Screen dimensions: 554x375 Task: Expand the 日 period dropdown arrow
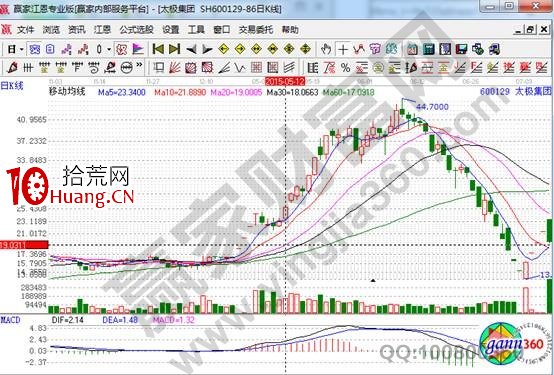22,49
